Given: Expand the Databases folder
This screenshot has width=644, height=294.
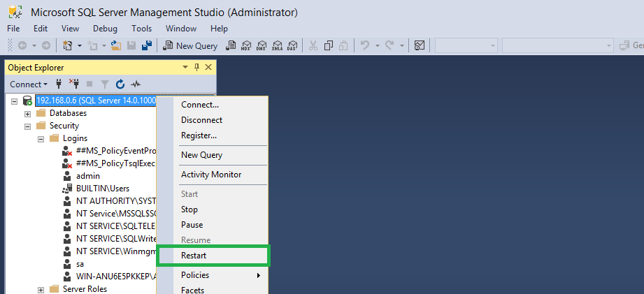Looking at the screenshot, I should point(28,114).
